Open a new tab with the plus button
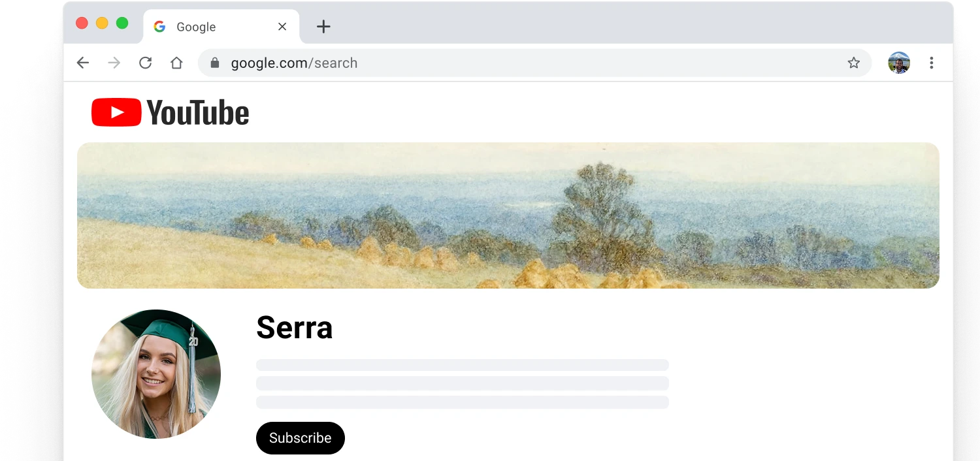The width and height of the screenshot is (980, 461). coord(323,27)
